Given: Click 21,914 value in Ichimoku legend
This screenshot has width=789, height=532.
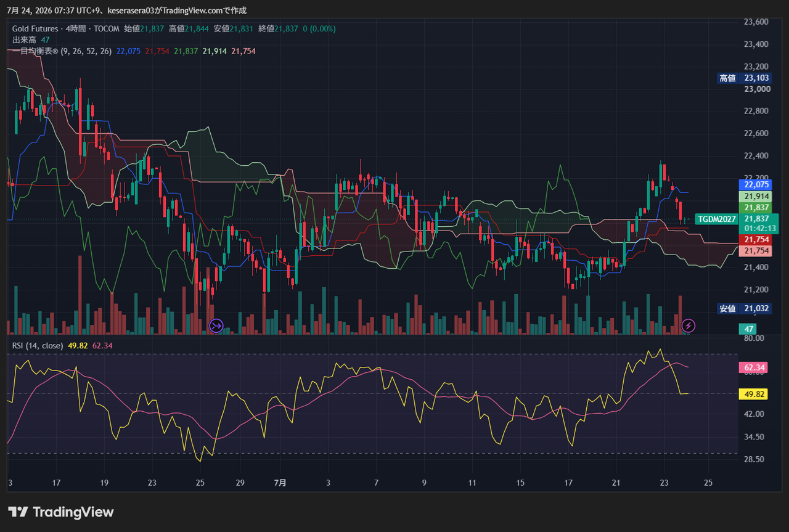Looking at the screenshot, I should (215, 51).
